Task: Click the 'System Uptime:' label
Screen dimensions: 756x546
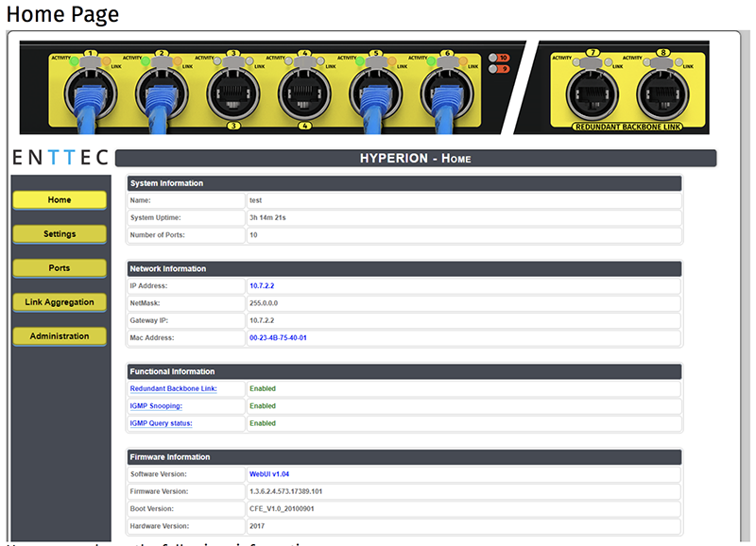Action: [x=155, y=218]
